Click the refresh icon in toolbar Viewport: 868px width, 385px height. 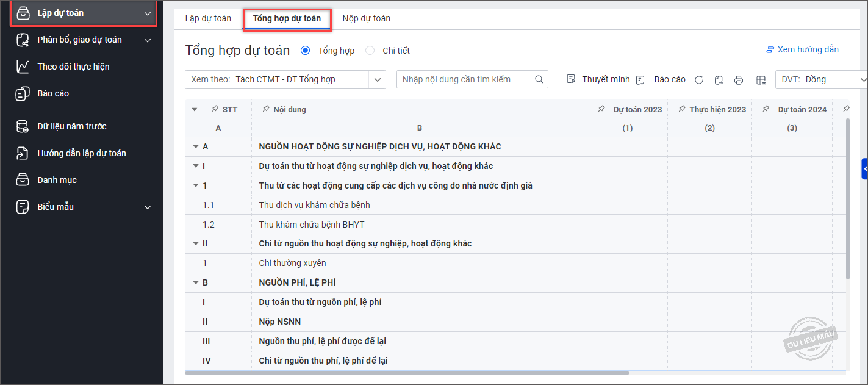tap(699, 80)
